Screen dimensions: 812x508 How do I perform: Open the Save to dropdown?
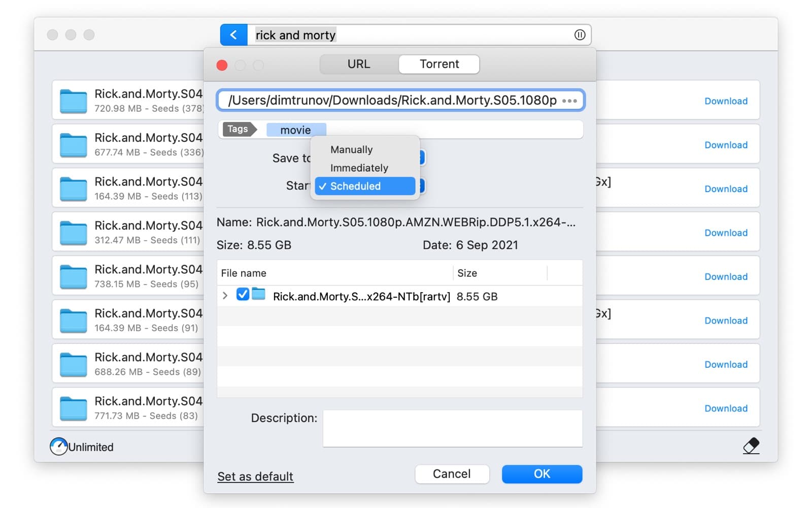pos(421,157)
